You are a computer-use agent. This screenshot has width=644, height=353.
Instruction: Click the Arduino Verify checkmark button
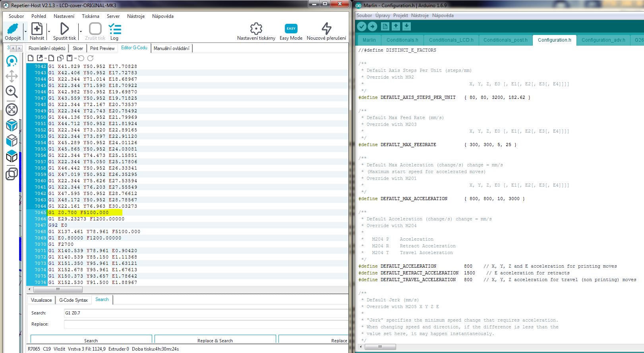[362, 26]
